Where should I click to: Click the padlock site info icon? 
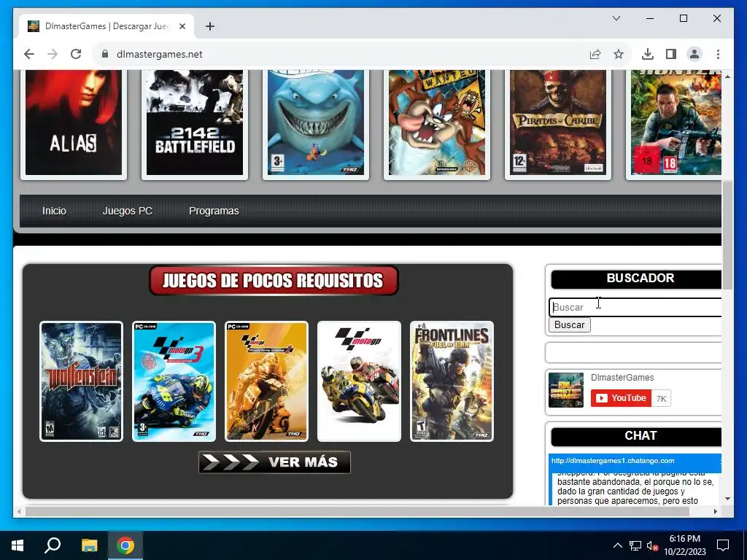[x=105, y=54]
